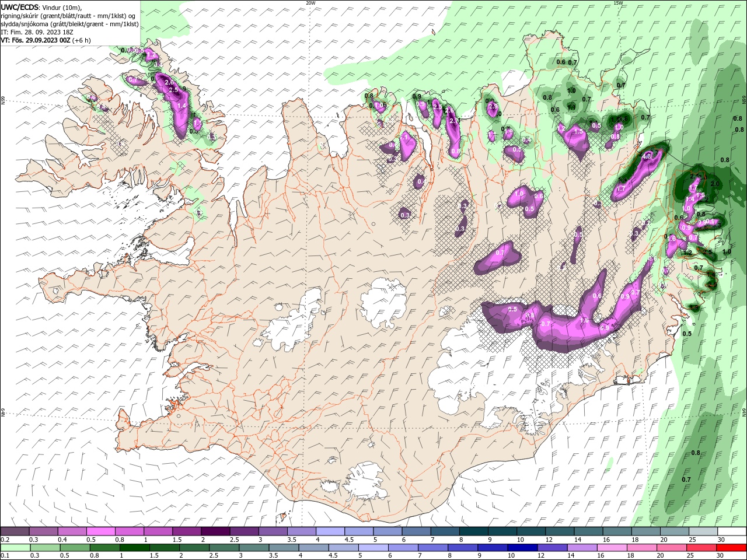Pick the pale grey 25 snow legend swatch
The image size is (747, 560).
(703, 531)
